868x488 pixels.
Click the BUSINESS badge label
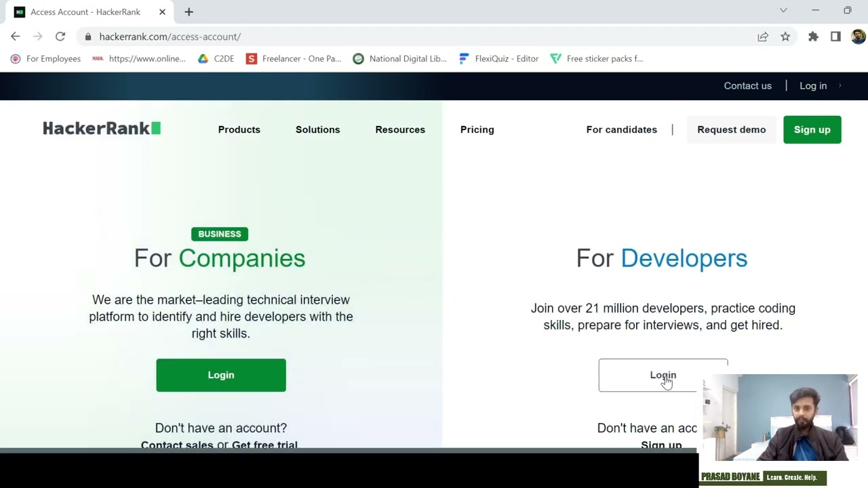(x=220, y=234)
